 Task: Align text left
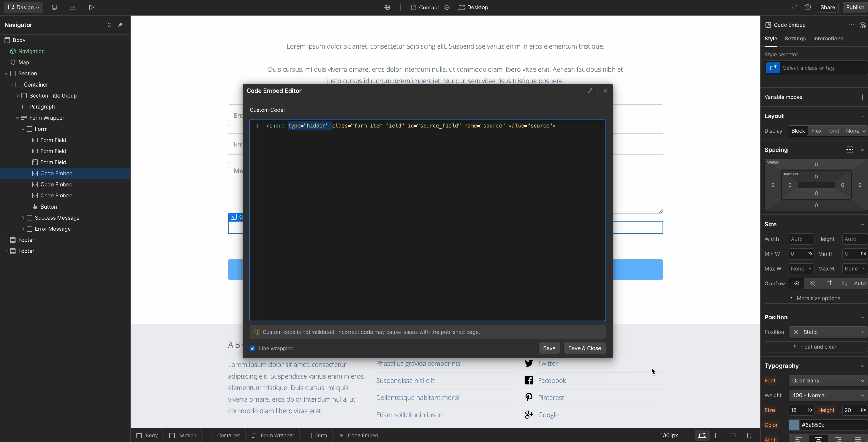click(x=798, y=439)
